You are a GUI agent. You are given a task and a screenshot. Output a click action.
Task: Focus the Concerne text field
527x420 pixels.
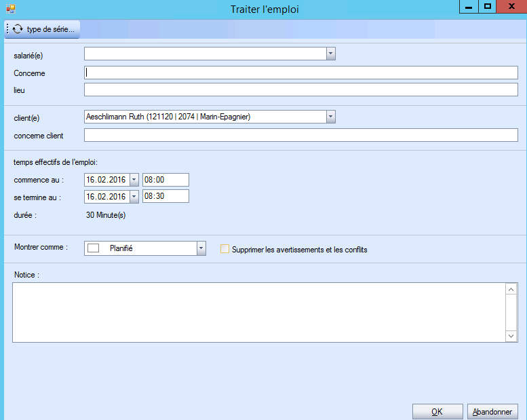300,73
